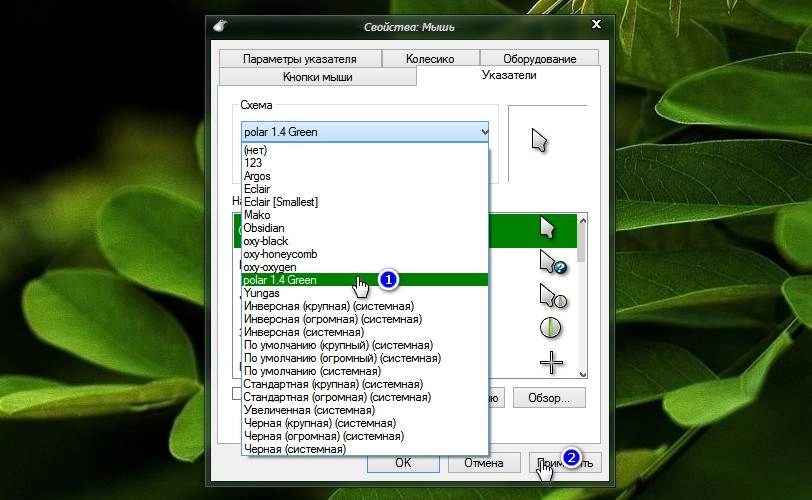This screenshot has height=500, width=812.
Task: Select the help-select pointer with question mark
Action: pos(553,262)
